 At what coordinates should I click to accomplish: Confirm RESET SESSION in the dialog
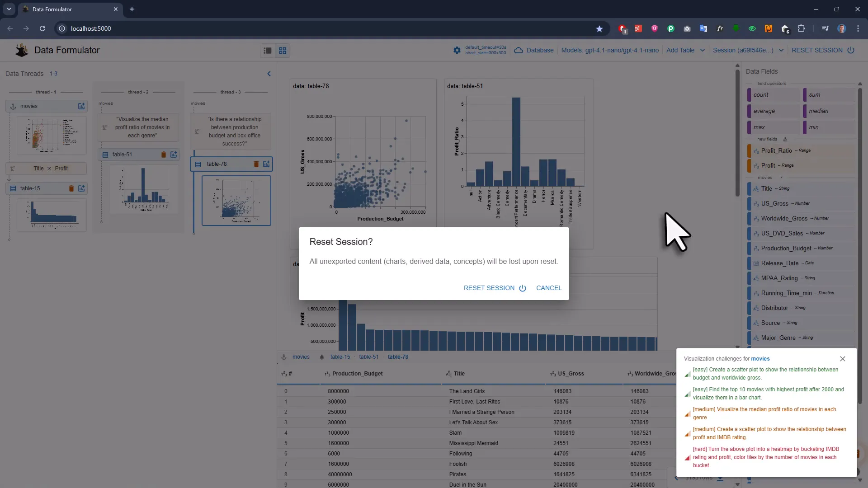coord(495,288)
